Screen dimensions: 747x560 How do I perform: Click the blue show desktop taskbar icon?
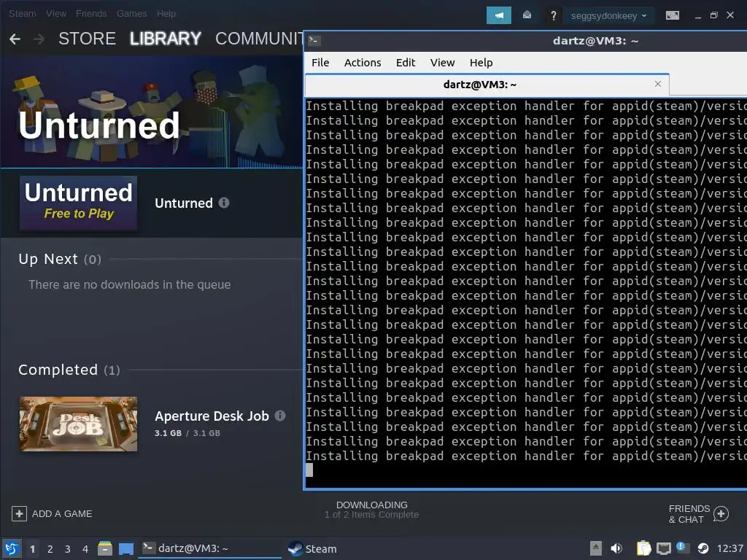[126, 549]
